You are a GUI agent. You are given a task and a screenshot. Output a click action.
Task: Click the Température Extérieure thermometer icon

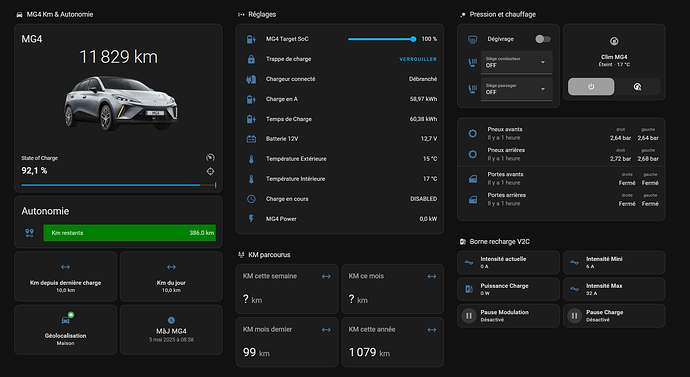(x=251, y=159)
